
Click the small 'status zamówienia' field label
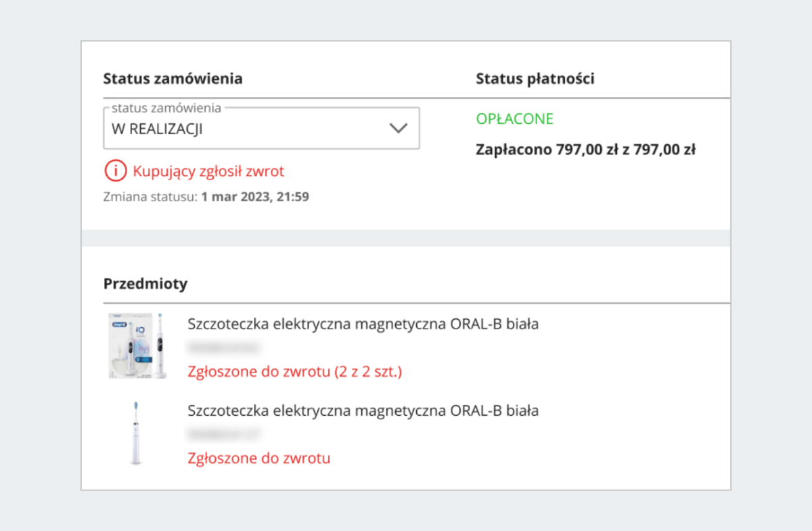coord(166,108)
